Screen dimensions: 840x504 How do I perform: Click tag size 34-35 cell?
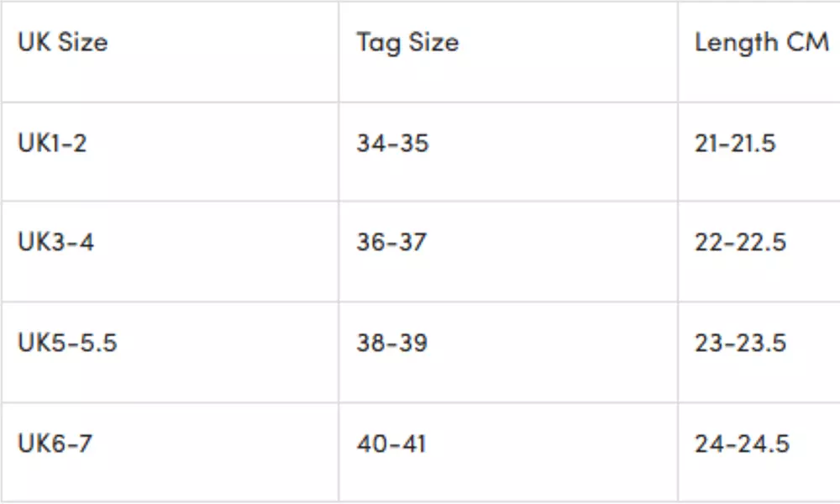click(392, 144)
